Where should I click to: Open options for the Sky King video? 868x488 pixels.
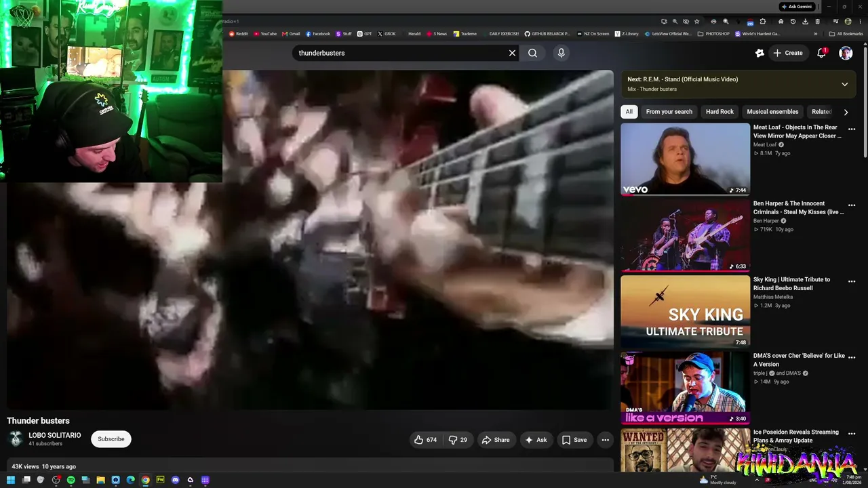[x=852, y=281]
